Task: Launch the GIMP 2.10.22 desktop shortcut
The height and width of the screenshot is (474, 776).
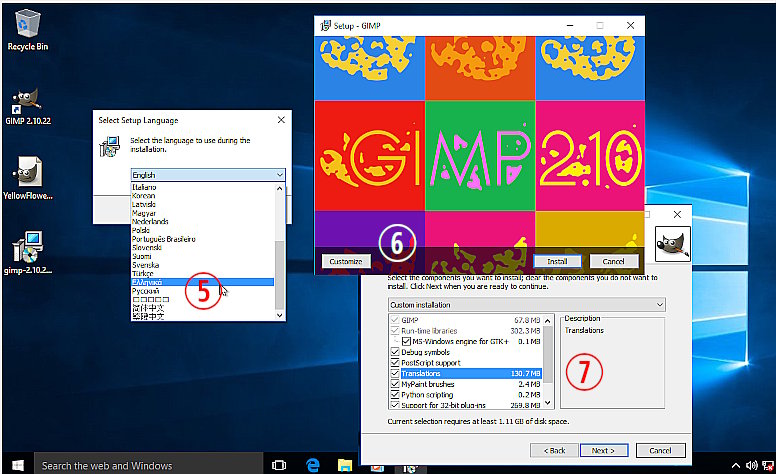Action: pos(27,101)
